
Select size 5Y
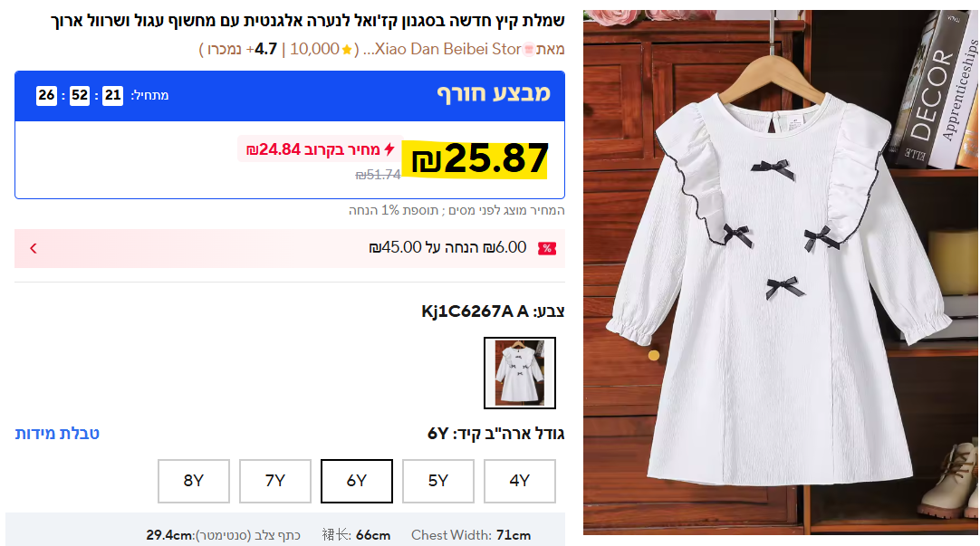438,481
